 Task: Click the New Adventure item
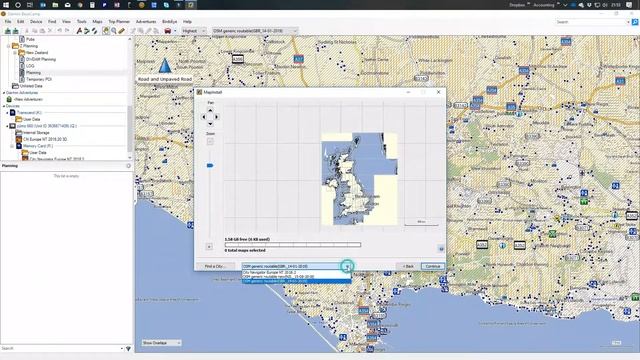pyautogui.click(x=28, y=99)
